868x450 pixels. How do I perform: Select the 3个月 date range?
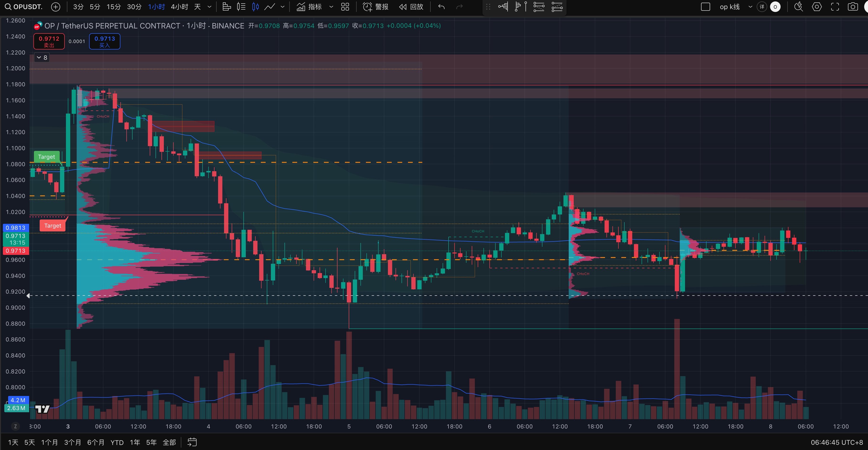tap(72, 442)
